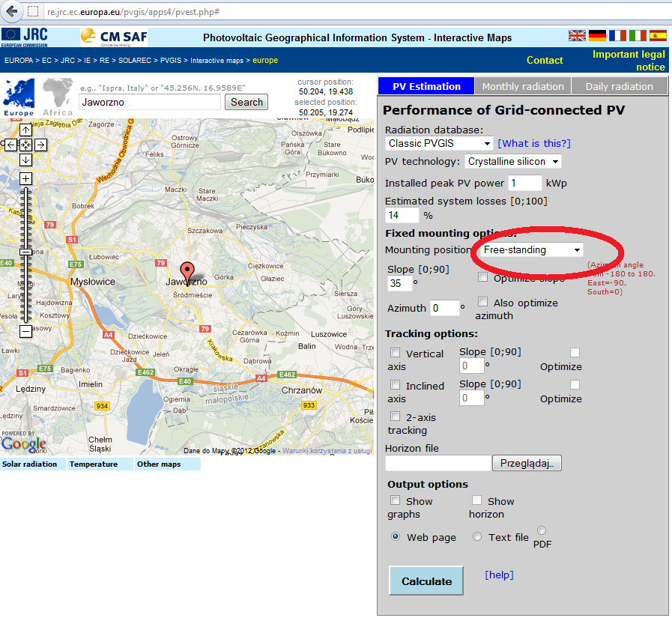Toggle Optimize for vertical axis slope

click(575, 352)
